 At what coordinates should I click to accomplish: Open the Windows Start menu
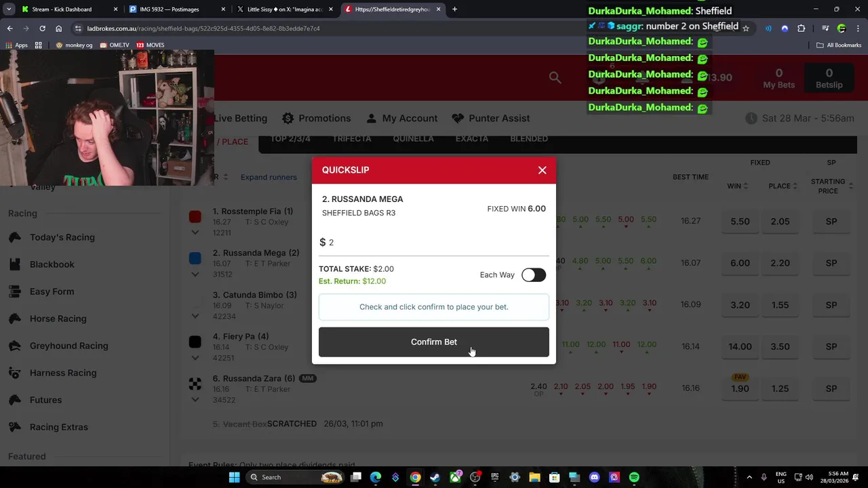pos(234,477)
